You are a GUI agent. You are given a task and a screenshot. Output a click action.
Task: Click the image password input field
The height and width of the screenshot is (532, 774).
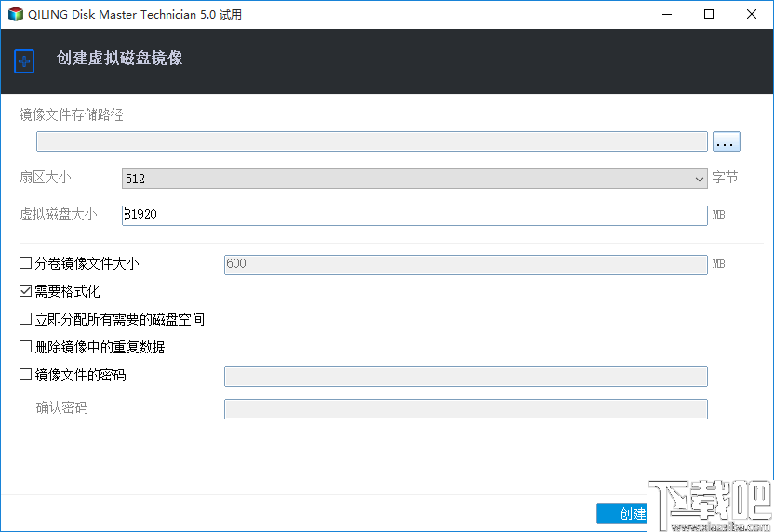465,377
